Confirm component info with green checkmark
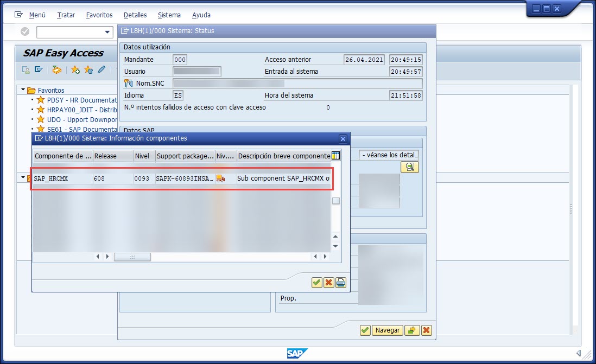 click(x=316, y=282)
